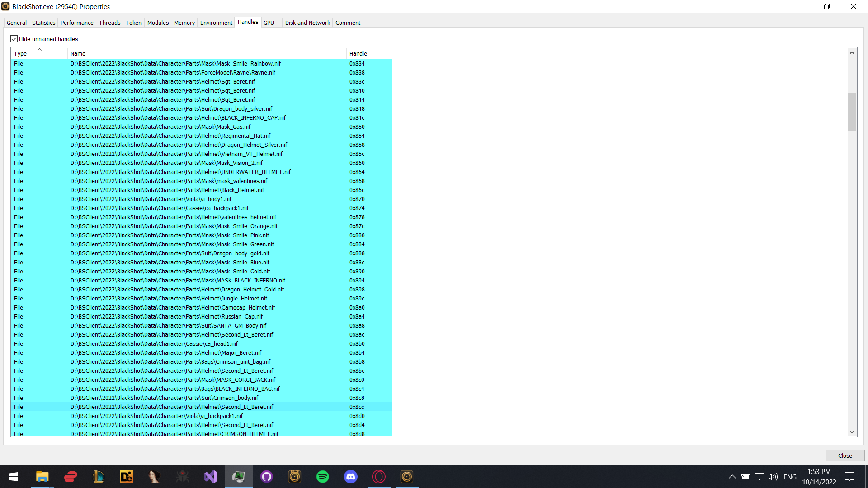Open Adobe Dimension from the taskbar
Image resolution: width=868 pixels, height=488 pixels.
click(127, 477)
